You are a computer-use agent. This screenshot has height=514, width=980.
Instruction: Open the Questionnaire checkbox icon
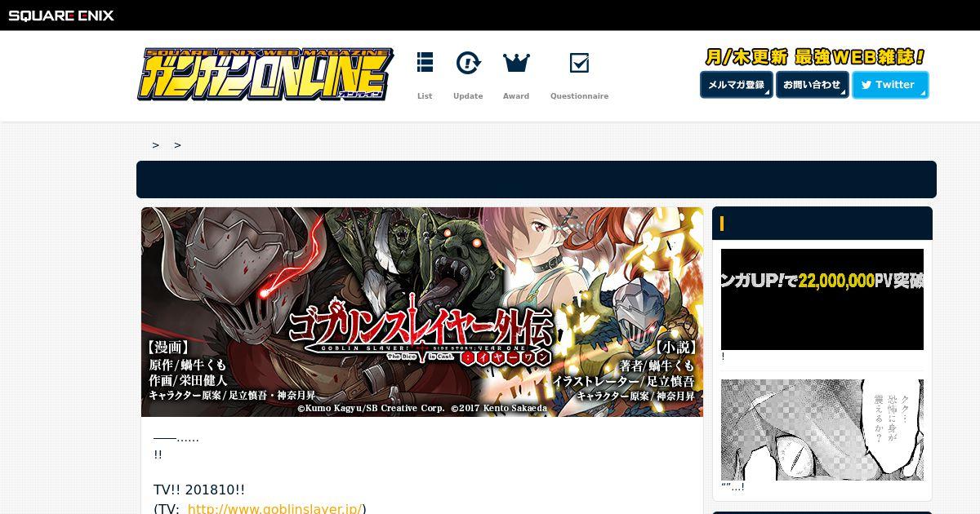579,62
